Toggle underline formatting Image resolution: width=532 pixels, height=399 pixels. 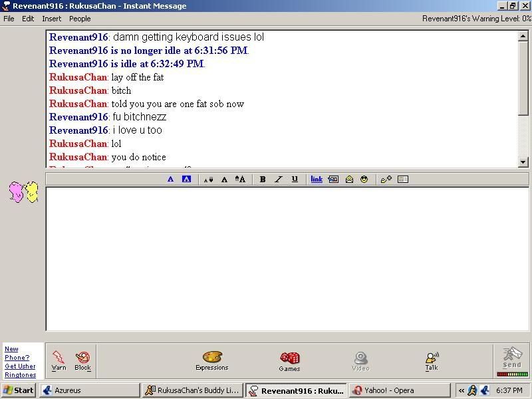[295, 179]
